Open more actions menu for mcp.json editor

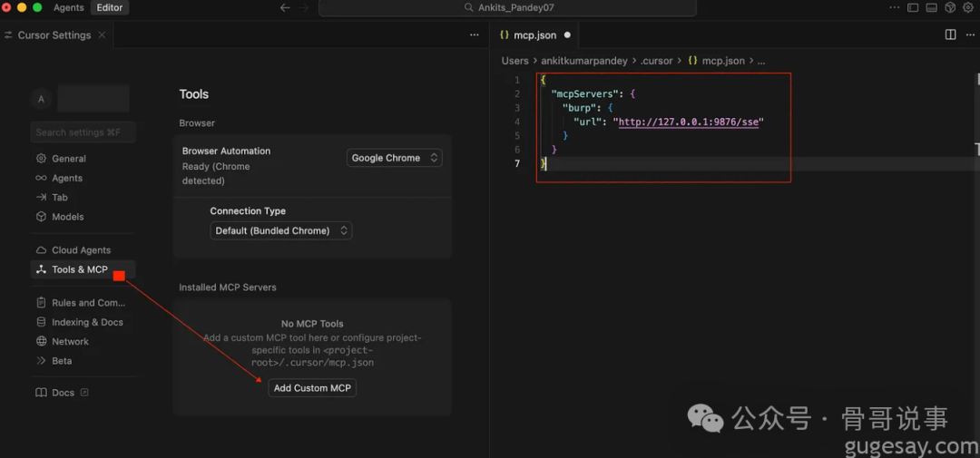(x=969, y=34)
